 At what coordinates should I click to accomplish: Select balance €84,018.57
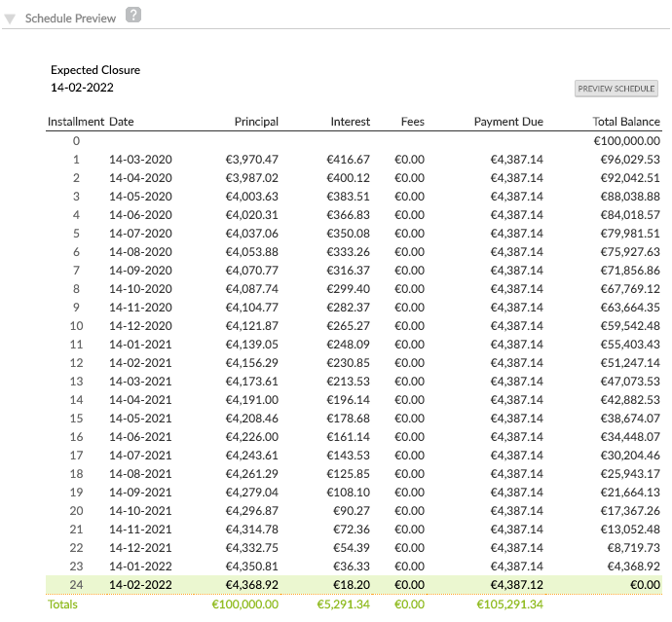click(x=630, y=214)
